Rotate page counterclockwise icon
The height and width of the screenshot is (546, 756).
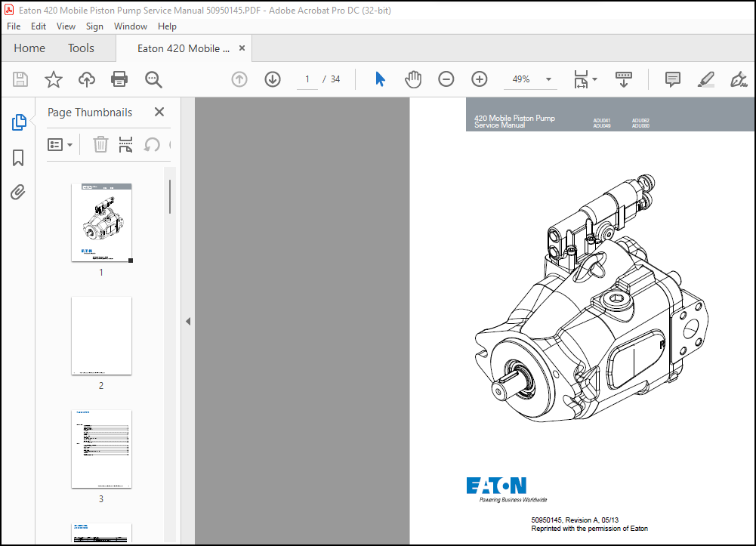click(152, 144)
